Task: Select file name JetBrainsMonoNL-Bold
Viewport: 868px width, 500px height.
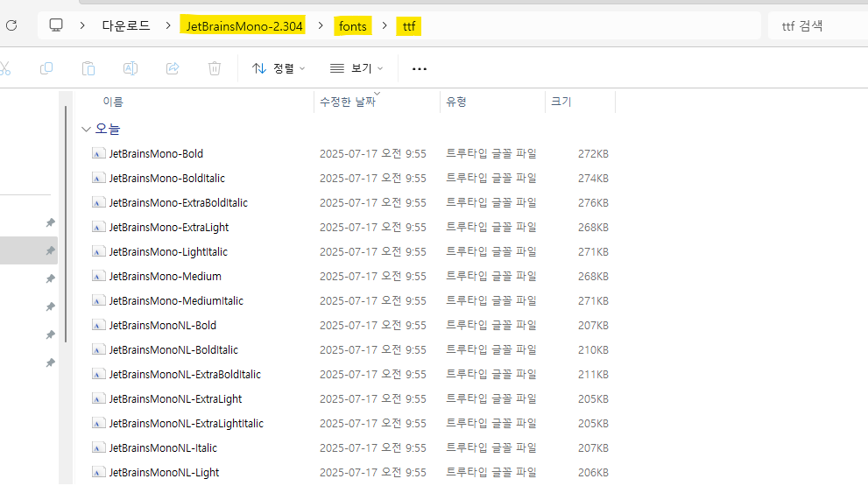Action: click(163, 325)
